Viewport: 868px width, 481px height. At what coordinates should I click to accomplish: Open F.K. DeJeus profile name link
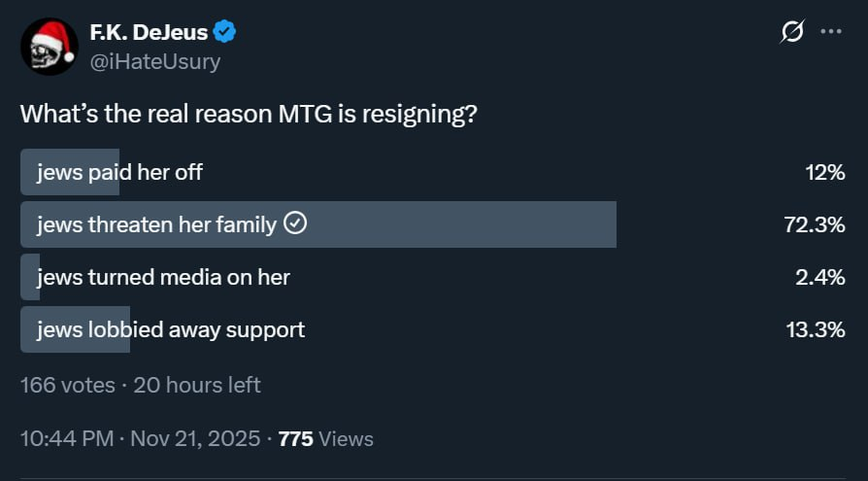(149, 32)
